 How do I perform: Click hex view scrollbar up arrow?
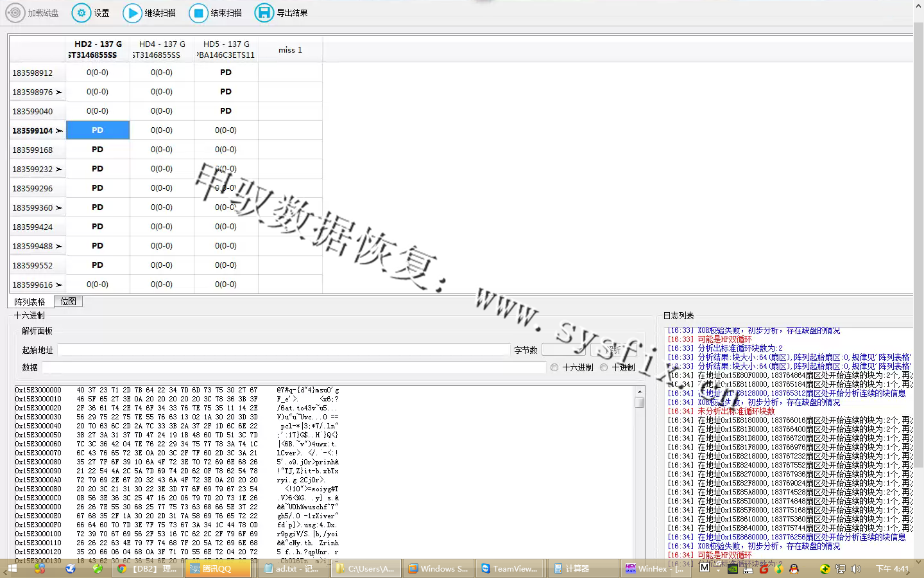pos(640,392)
